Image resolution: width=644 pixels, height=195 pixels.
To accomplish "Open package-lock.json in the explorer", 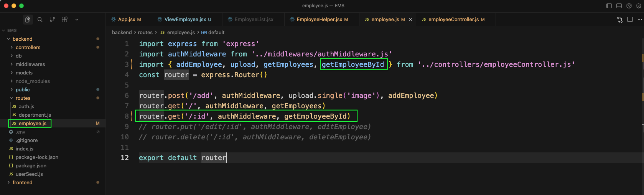I will (37, 157).
